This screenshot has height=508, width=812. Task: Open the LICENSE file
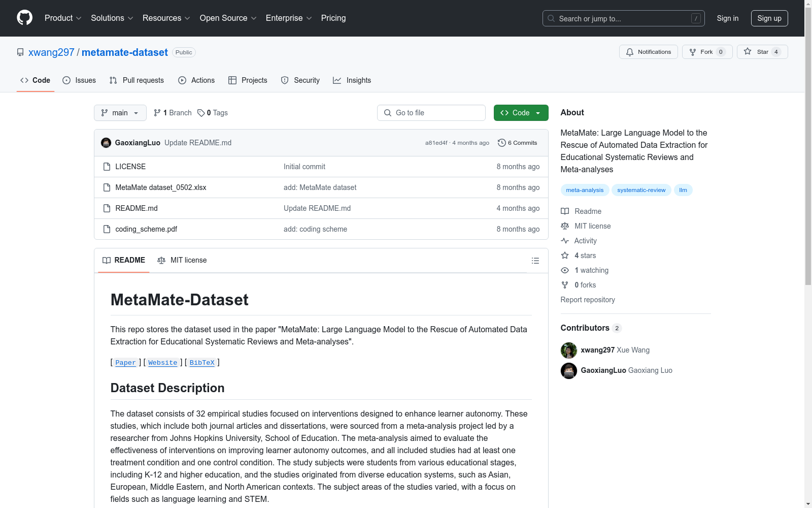click(130, 167)
